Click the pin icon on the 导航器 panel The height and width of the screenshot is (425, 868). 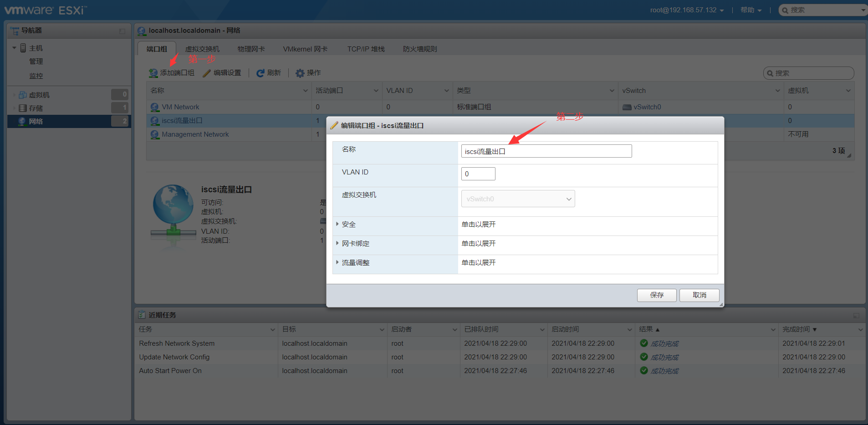pos(122,31)
